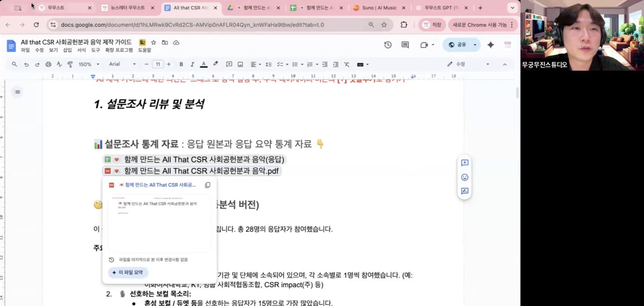Switch to the Suno AI Music tab
The height and width of the screenshot is (306, 644).
pos(379,8)
